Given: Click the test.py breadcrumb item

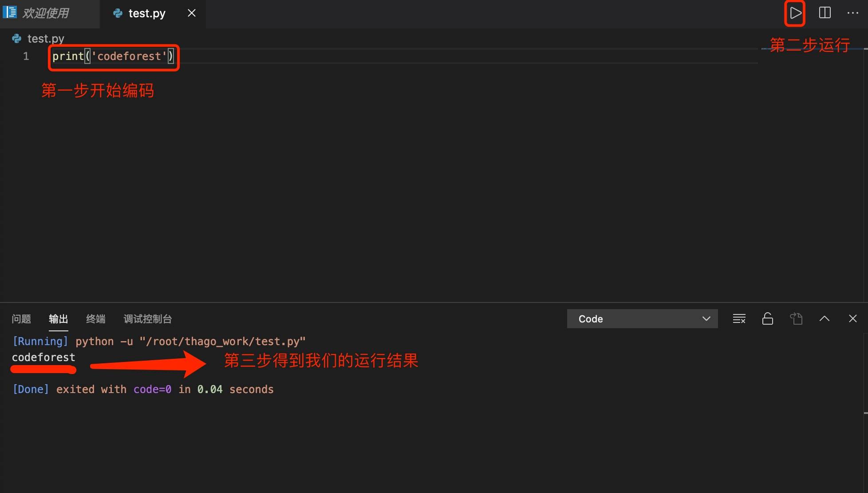Looking at the screenshot, I should tap(45, 39).
